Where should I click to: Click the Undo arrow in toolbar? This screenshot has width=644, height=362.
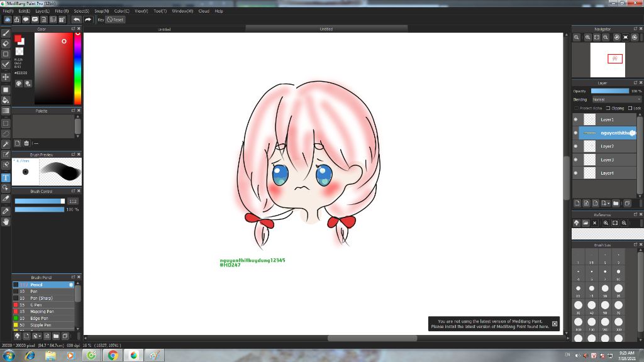76,19
